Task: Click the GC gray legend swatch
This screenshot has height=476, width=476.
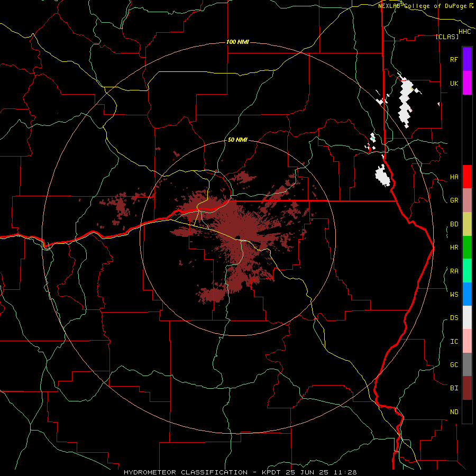Action: pyautogui.click(x=467, y=364)
